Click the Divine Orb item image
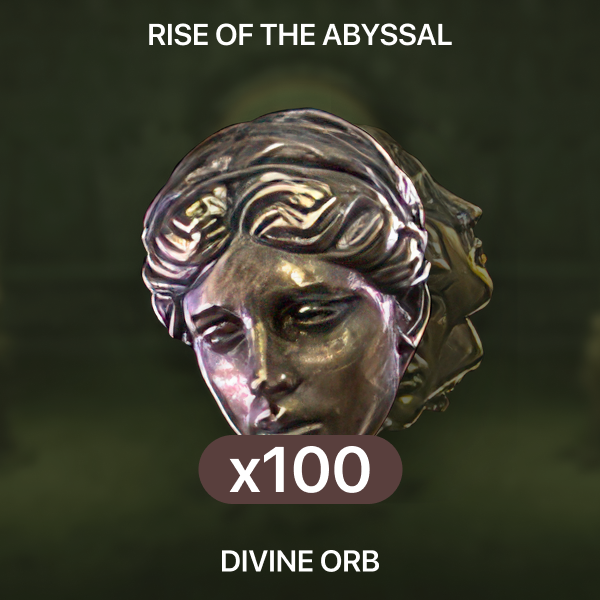600x600 pixels. (317, 272)
